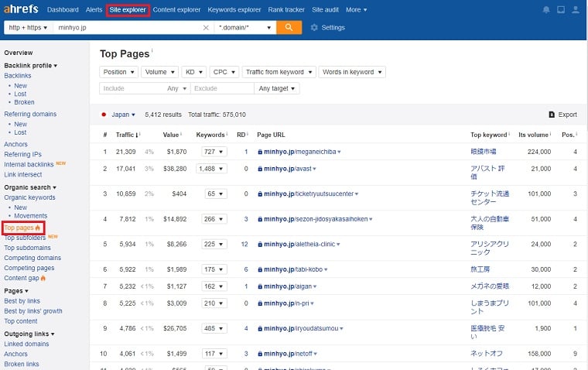The image size is (588, 370).
Task: Click the display monitor icon in header
Action: 561,10
